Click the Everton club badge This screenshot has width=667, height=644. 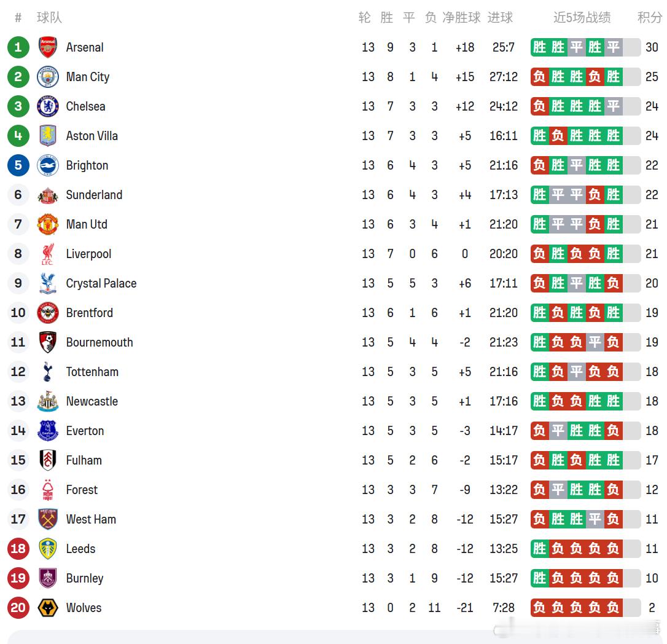click(48, 431)
